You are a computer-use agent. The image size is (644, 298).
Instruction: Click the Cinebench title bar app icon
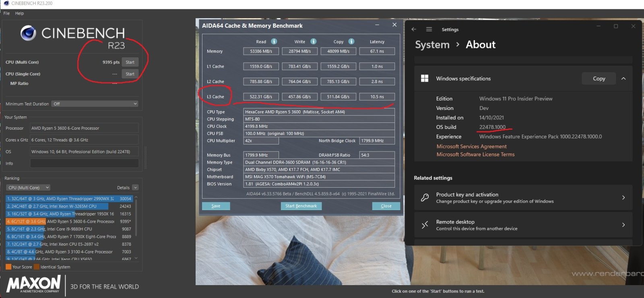pyautogui.click(x=6, y=3)
